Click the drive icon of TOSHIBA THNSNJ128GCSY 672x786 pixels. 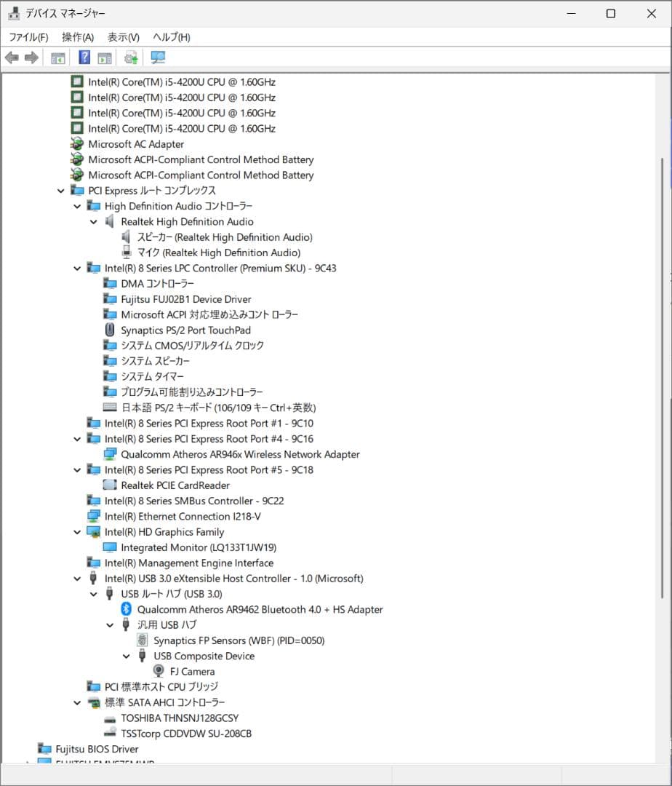(110, 719)
